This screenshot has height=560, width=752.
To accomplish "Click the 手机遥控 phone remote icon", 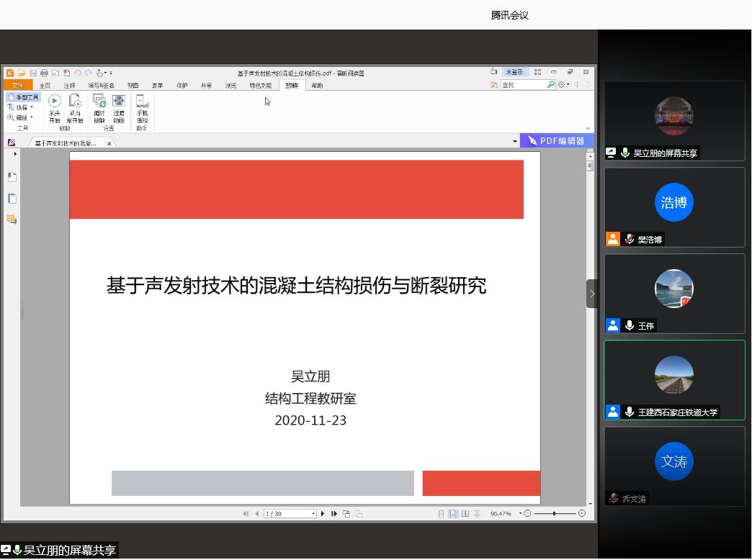I will pyautogui.click(x=142, y=102).
